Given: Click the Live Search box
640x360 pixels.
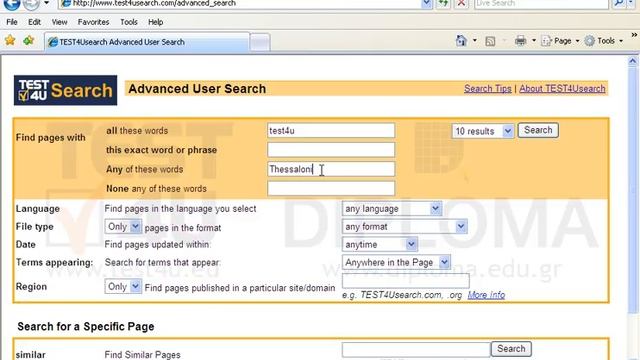Looking at the screenshot, I should click(541, 4).
